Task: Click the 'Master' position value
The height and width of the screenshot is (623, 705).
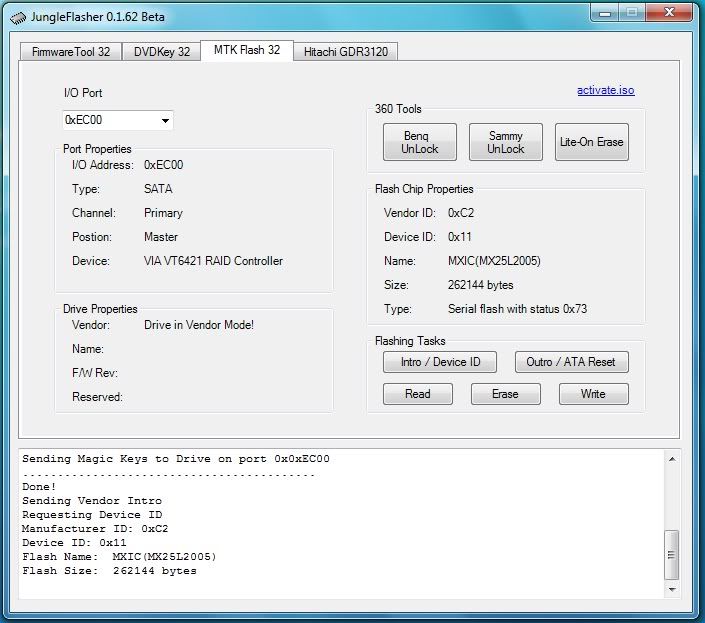Action: [161, 237]
